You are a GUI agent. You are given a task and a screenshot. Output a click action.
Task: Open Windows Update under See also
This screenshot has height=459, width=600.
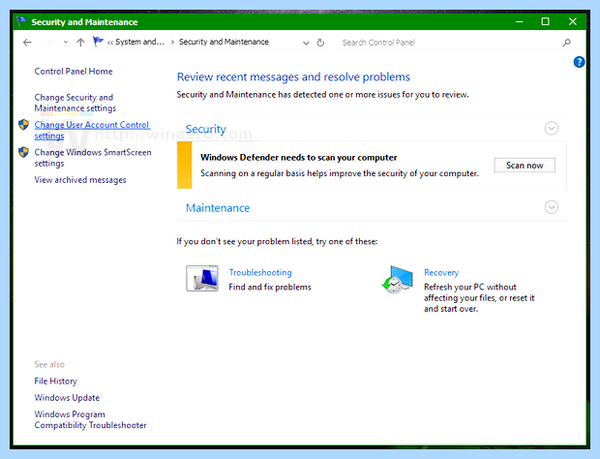pos(67,397)
